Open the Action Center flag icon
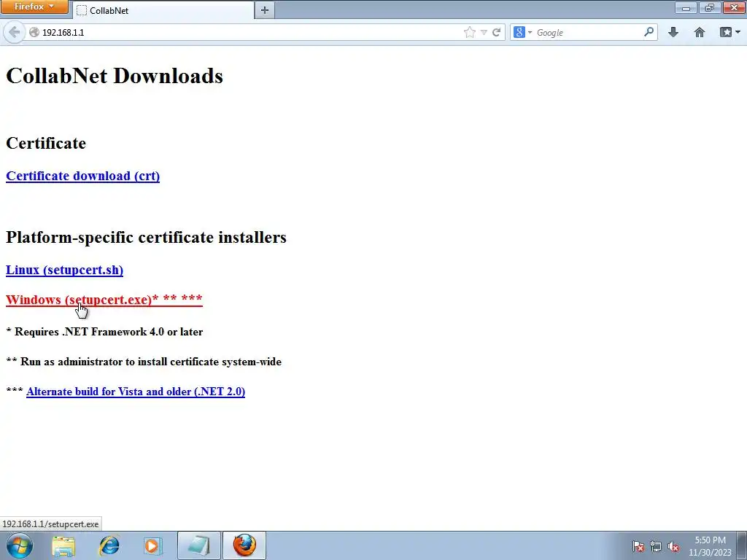 [638, 546]
